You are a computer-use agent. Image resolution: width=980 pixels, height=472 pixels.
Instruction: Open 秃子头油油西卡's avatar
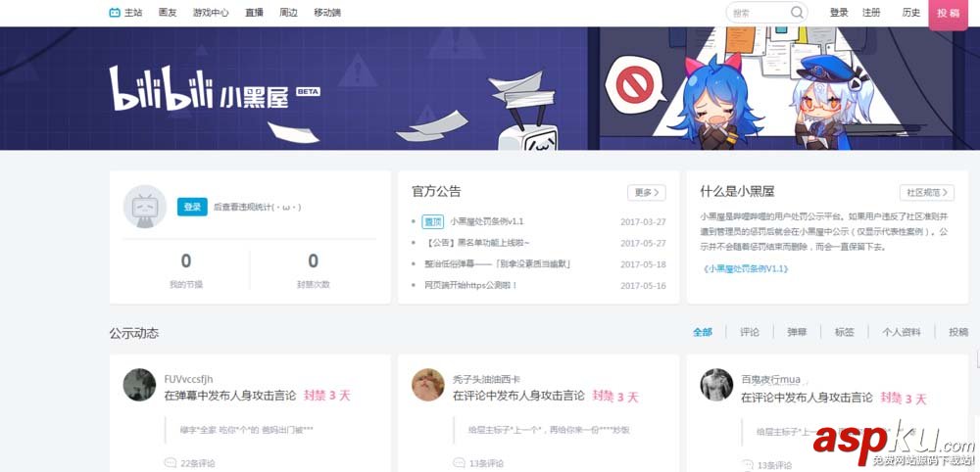point(428,385)
